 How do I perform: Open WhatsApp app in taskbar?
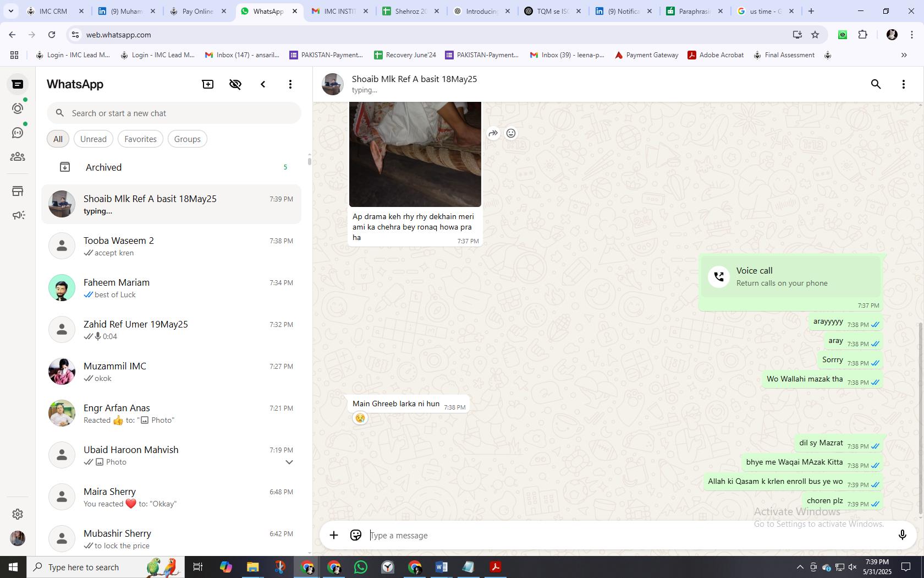(361, 567)
